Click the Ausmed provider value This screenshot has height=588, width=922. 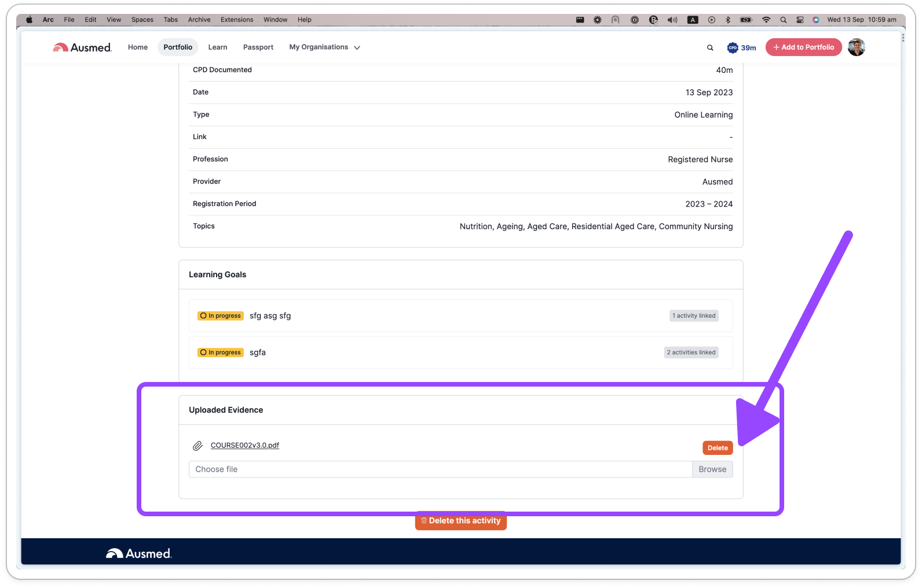click(718, 182)
